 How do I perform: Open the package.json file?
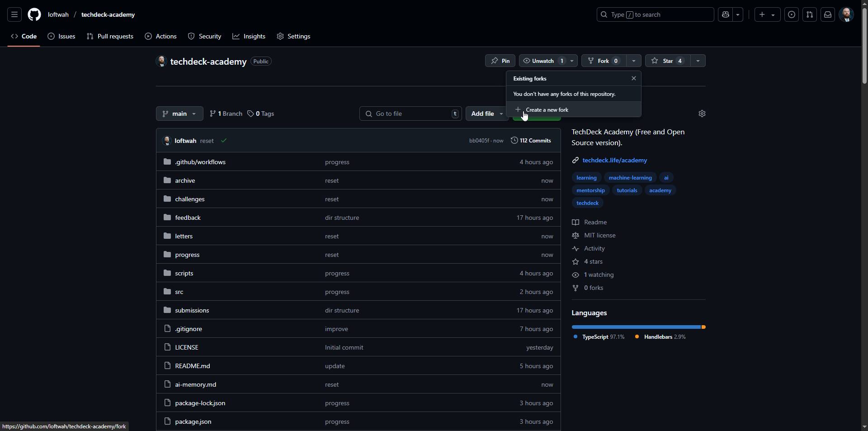pyautogui.click(x=193, y=422)
